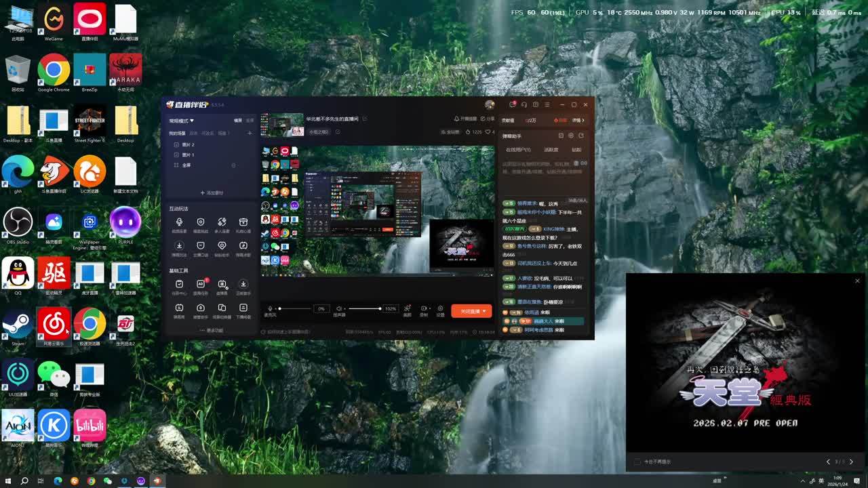
Task: Click the speaker volume slider handle
Action: tap(379, 308)
